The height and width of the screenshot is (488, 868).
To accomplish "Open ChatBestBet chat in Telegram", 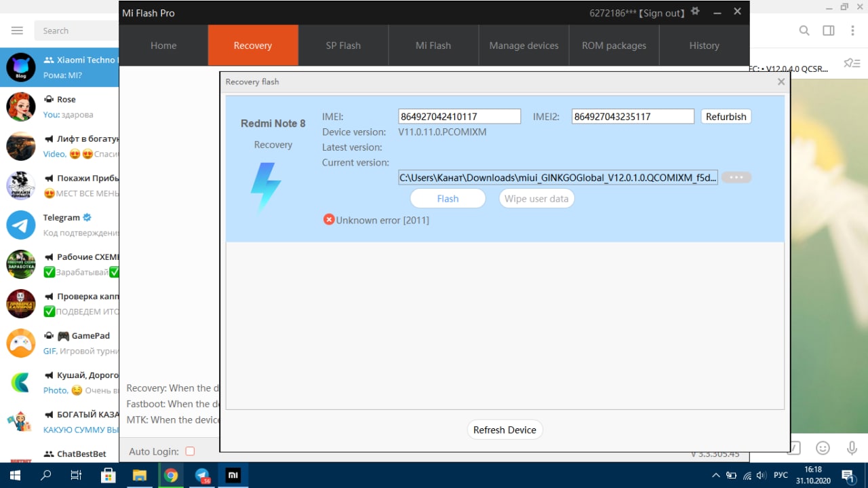I will coord(60,452).
